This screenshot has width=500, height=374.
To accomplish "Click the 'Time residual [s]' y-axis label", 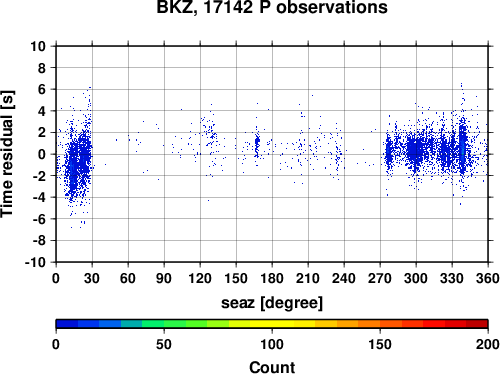I will tap(7, 154).
